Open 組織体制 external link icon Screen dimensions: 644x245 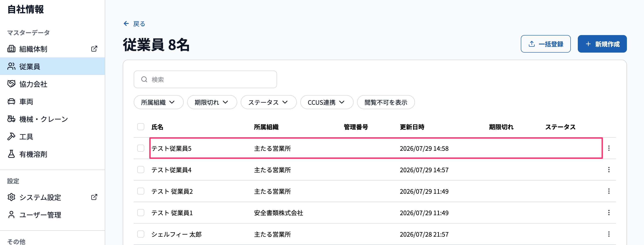(94, 49)
